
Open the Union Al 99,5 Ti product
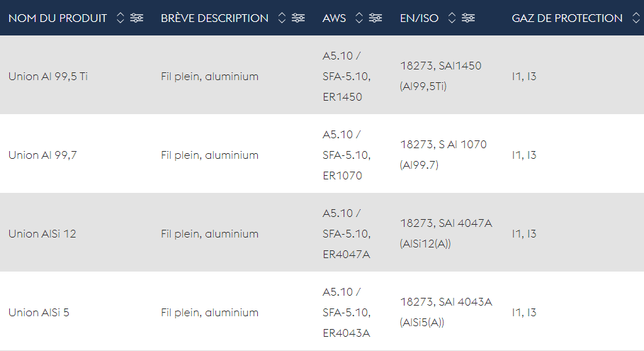pos(48,76)
